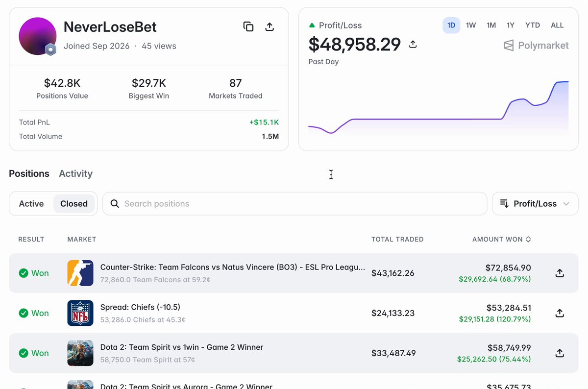Switch to the Activity tab
The height and width of the screenshot is (389, 588).
tap(75, 173)
